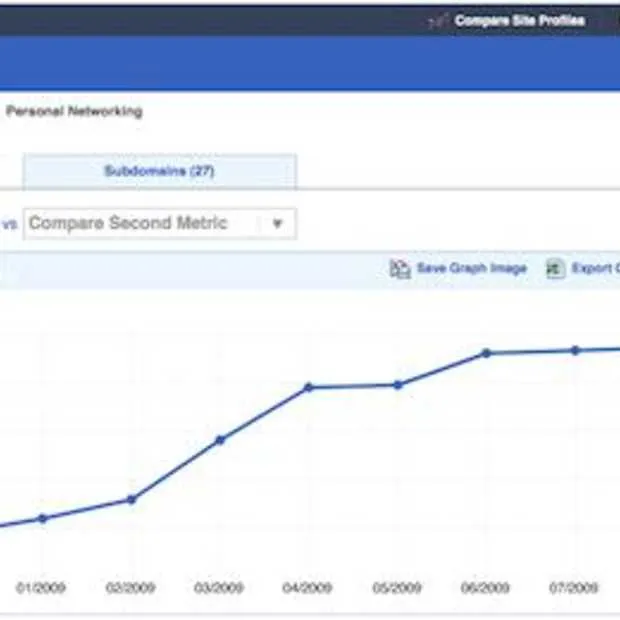Expand the Compare Second Metric dropdown arrow
620x620 pixels.
[278, 224]
